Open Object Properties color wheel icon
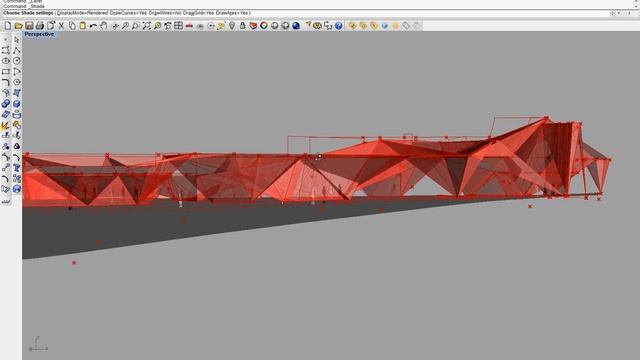The width and height of the screenshot is (640, 360). 264,26
